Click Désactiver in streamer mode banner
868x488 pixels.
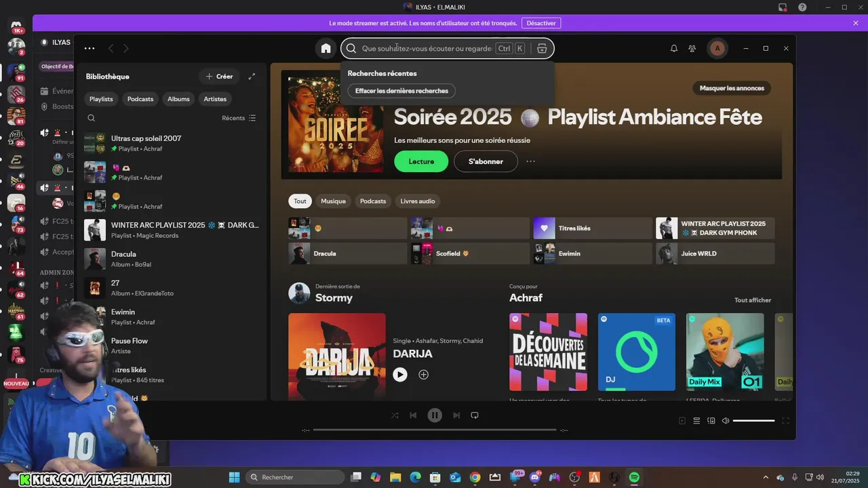pos(541,23)
